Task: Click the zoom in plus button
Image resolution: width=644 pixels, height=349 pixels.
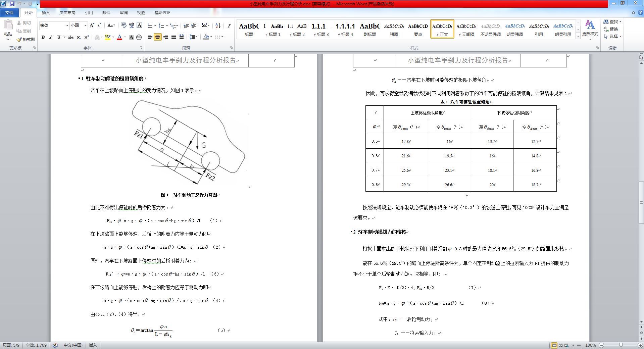Action: [640, 345]
